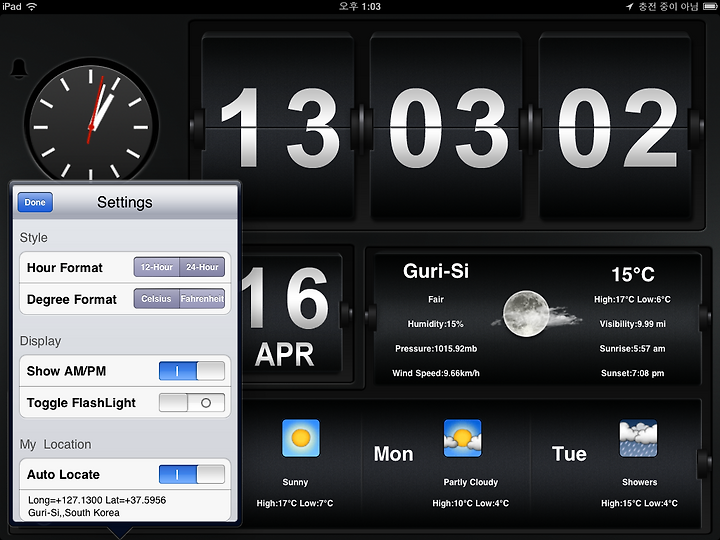This screenshot has height=540, width=720.
Task: Tap the Wi-Fi status icon
Action: click(32, 6)
